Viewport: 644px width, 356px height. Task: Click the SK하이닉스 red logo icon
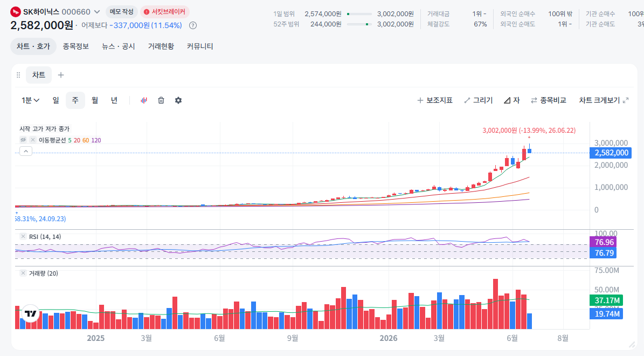click(16, 12)
